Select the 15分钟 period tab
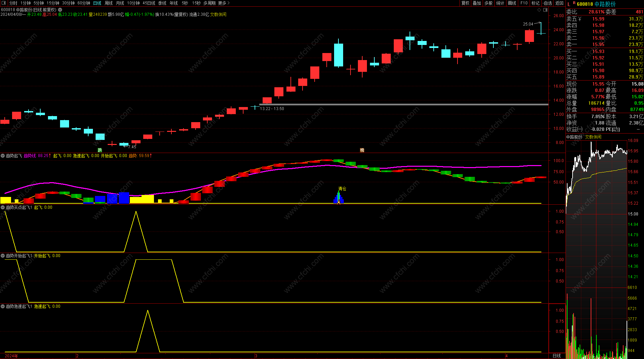Viewport: 644px width, 359px height. click(53, 3)
